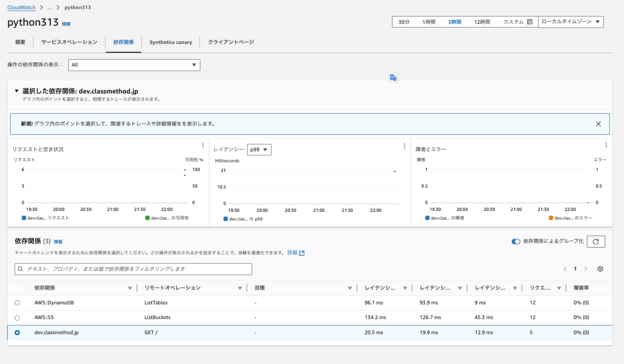Viewport: 624px width, 364px height.
Task: Select the dev.classmethod.jp radio button
Action: pos(17,332)
